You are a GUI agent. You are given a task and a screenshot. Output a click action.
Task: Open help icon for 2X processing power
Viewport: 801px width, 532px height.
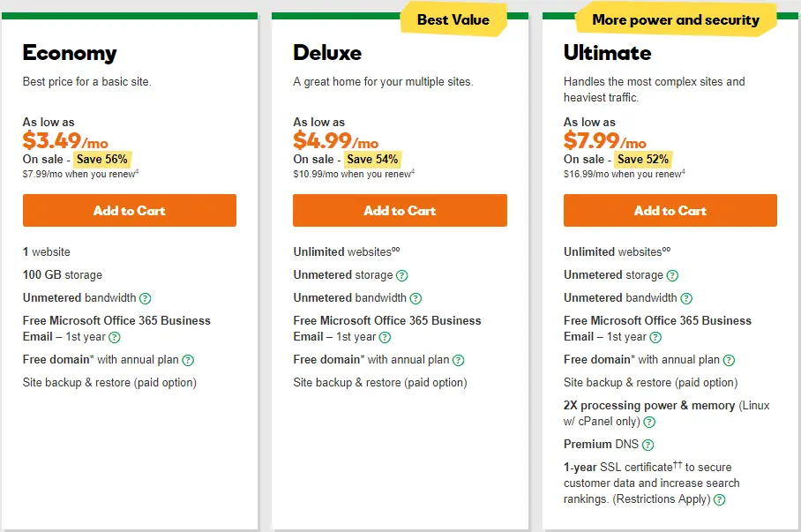649,422
